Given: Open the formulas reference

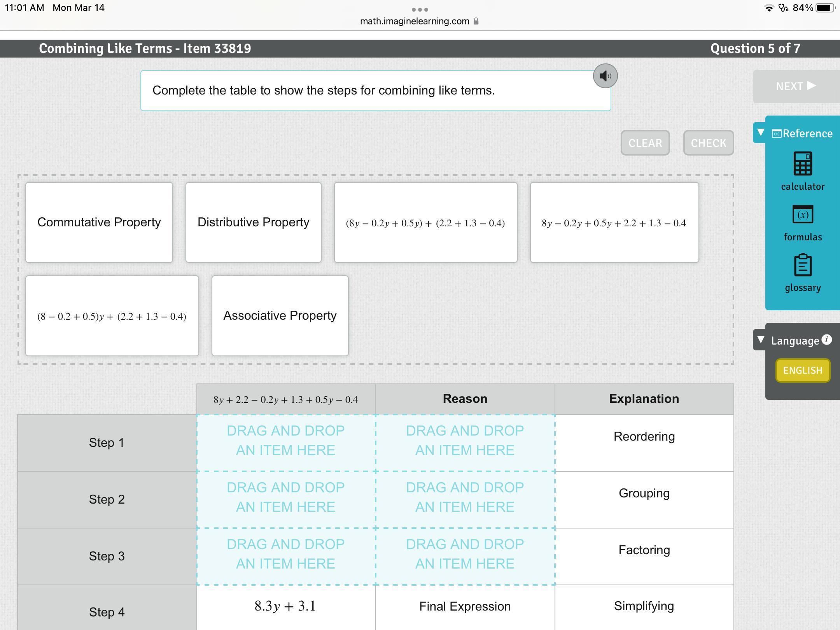Looking at the screenshot, I should [802, 215].
